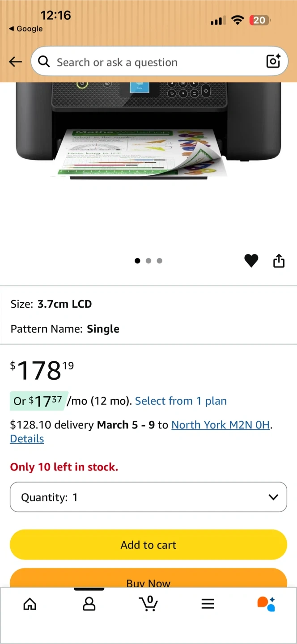Open delivery Details link

pos(27,439)
